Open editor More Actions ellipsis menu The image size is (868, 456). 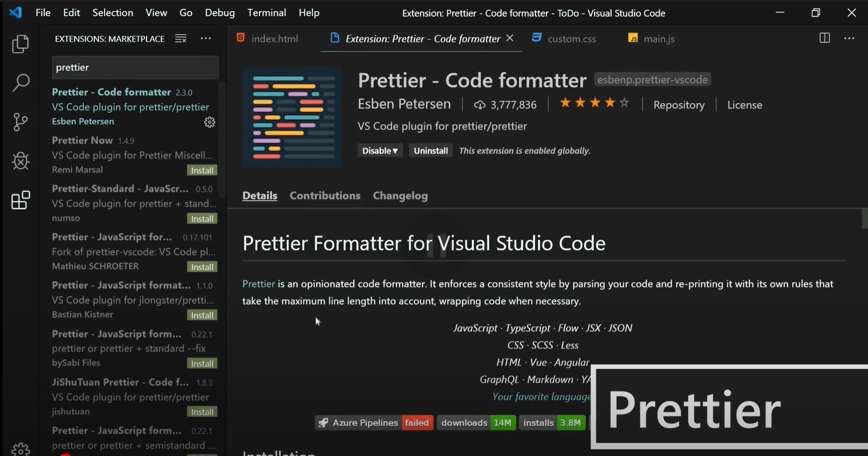tap(849, 38)
